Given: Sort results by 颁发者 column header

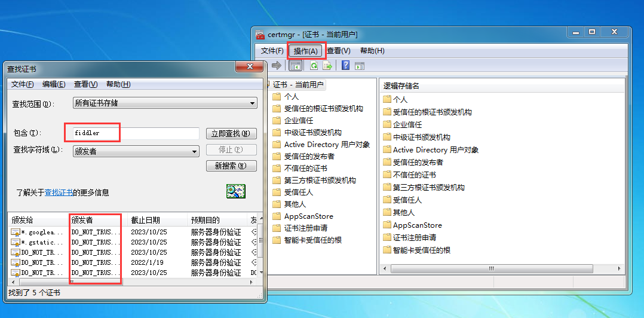Looking at the screenshot, I should click(x=98, y=220).
